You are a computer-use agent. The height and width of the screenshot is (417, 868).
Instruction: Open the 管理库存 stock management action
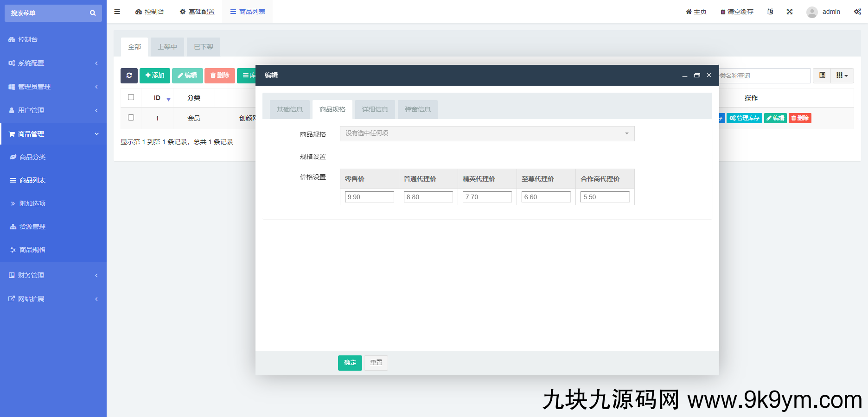744,118
